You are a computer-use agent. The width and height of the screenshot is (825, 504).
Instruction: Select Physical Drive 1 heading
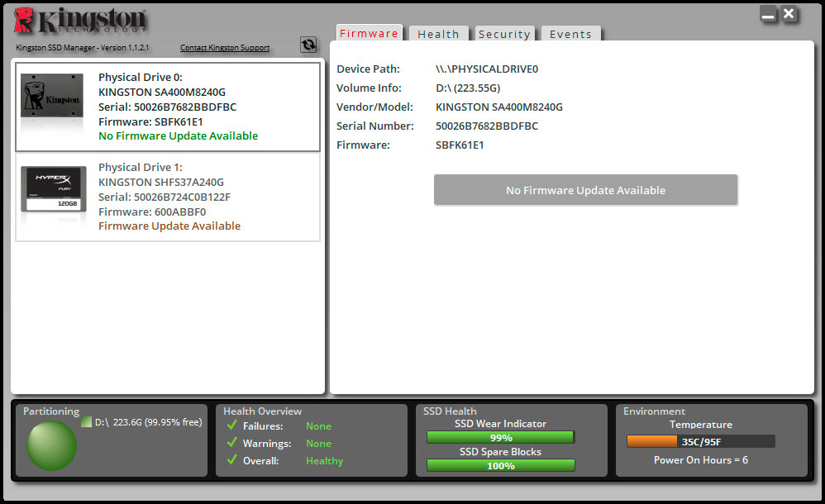pyautogui.click(x=141, y=167)
